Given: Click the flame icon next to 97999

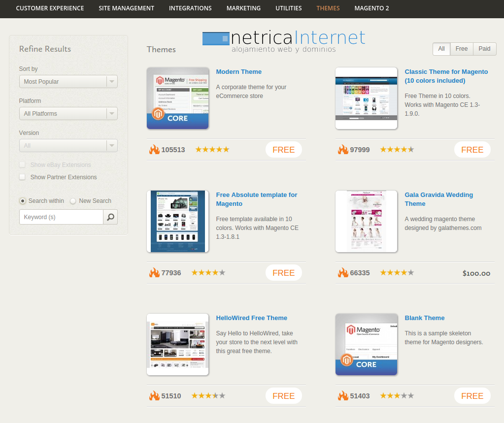Looking at the screenshot, I should click(343, 150).
